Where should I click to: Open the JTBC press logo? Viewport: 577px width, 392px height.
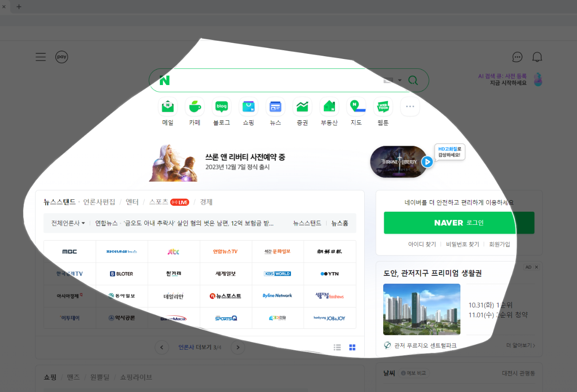click(x=174, y=251)
